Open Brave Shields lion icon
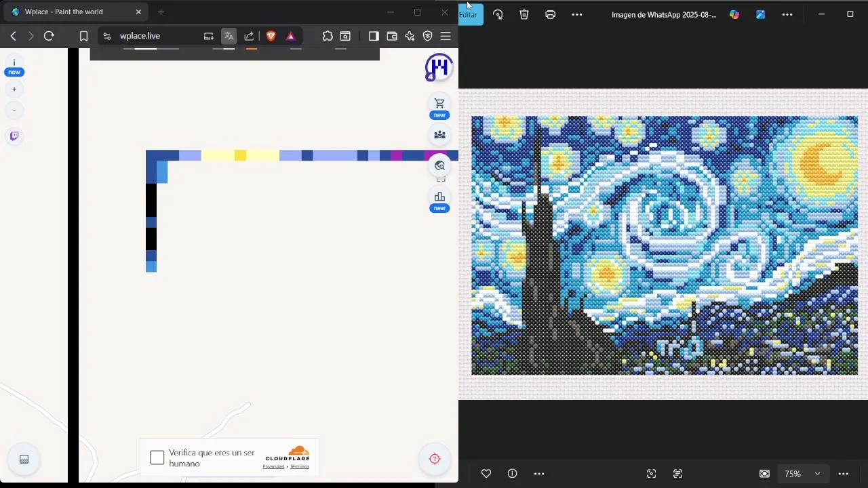868x488 pixels. click(271, 36)
